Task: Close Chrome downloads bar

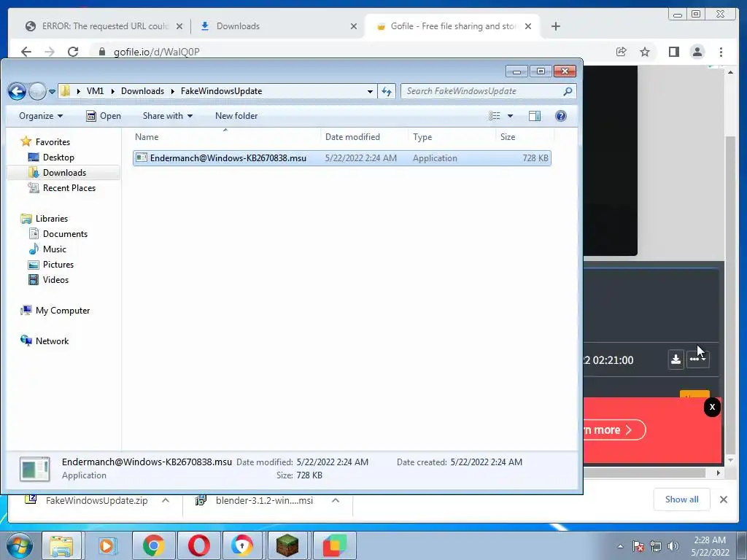Action: pyautogui.click(x=723, y=499)
